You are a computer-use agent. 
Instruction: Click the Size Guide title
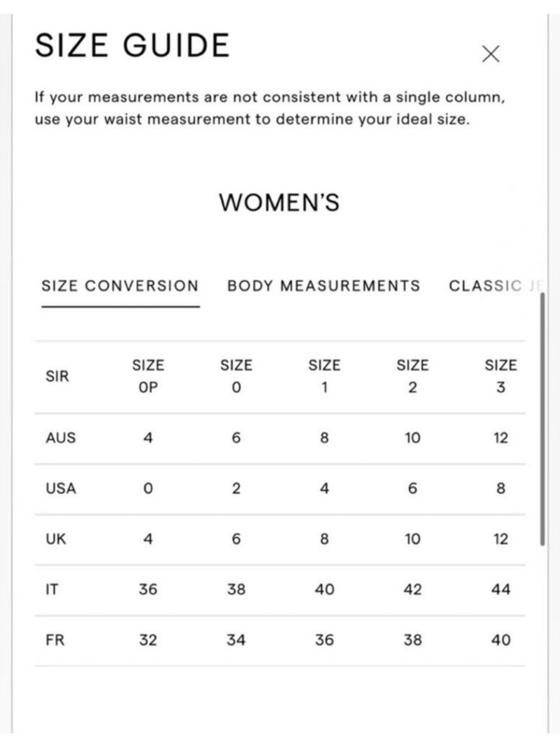click(132, 45)
